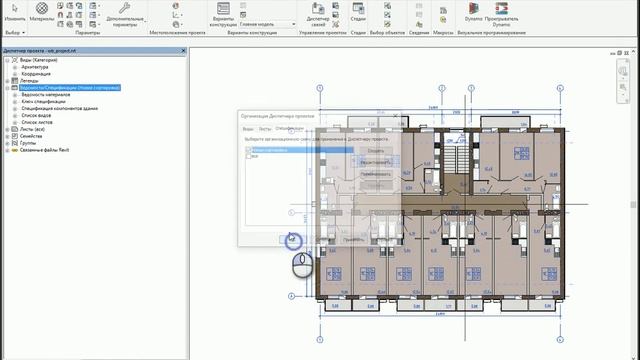Open Варианты конструкции design options
The image size is (640, 360).
click(223, 15)
